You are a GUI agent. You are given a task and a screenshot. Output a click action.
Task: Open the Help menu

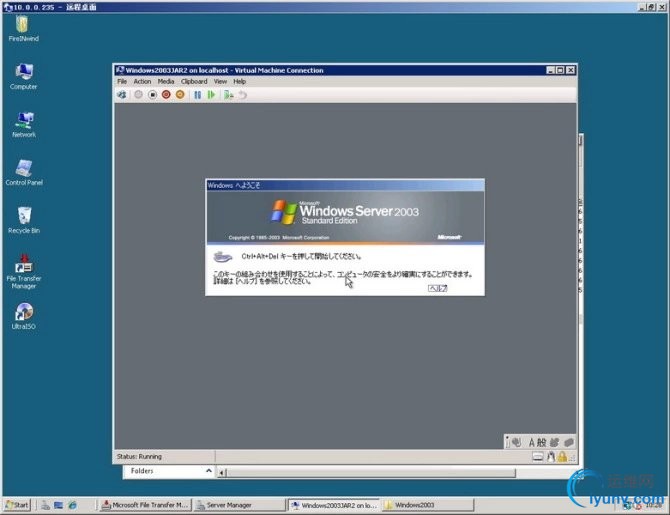click(x=240, y=81)
